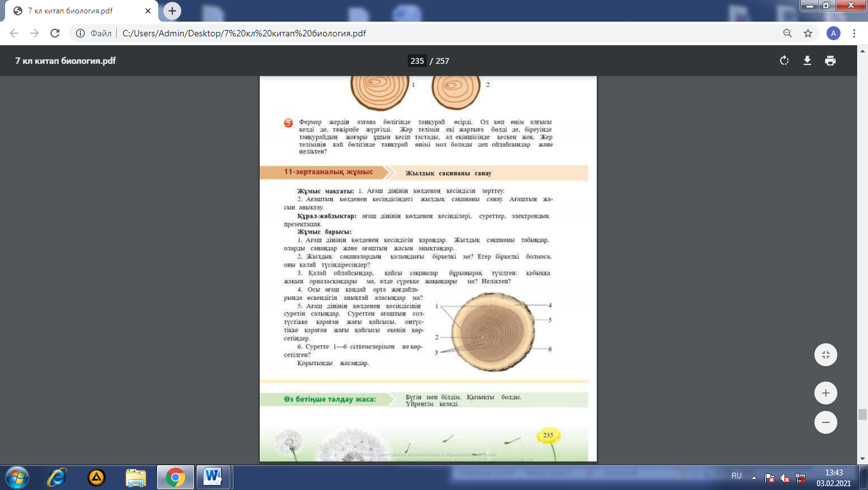Click the heading Өз бетінше талдау жаса
Screen dimensions: 868x490
tap(330, 399)
